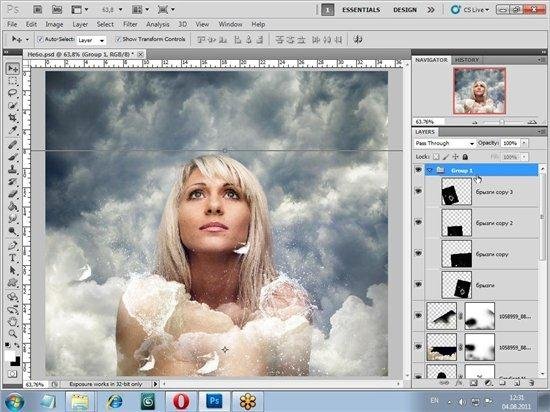Click the Lock position icon in Layers
550x412 pixels.
(x=456, y=157)
